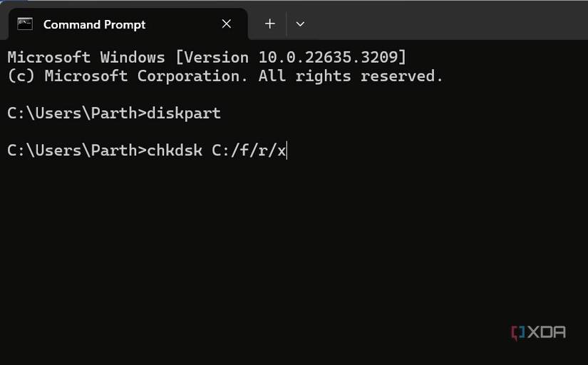This screenshot has height=365, width=588.
Task: Click the diskpart command text
Action: [x=184, y=113]
